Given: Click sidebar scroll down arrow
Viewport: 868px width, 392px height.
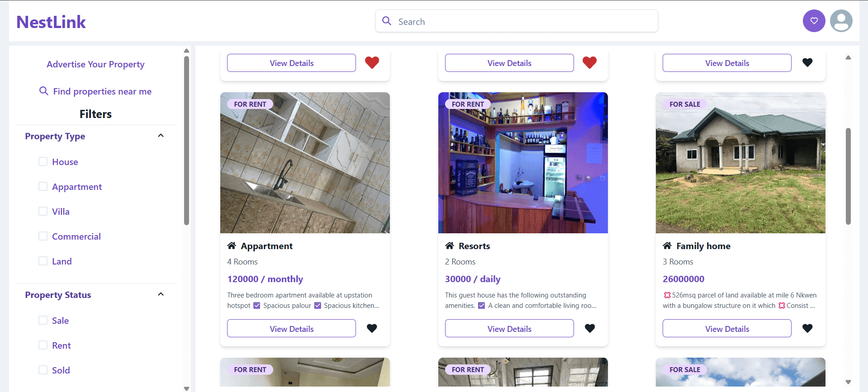Looking at the screenshot, I should coord(186,388).
